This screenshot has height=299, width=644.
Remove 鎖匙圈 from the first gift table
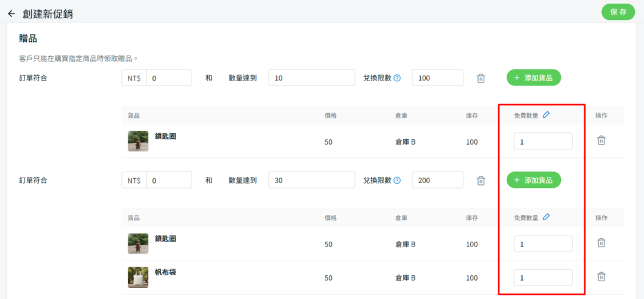(x=601, y=140)
